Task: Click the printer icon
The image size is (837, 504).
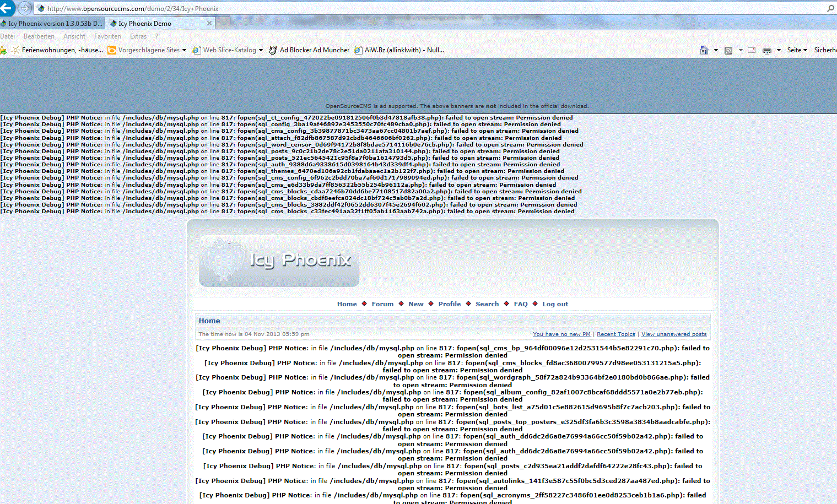Action: tap(766, 50)
